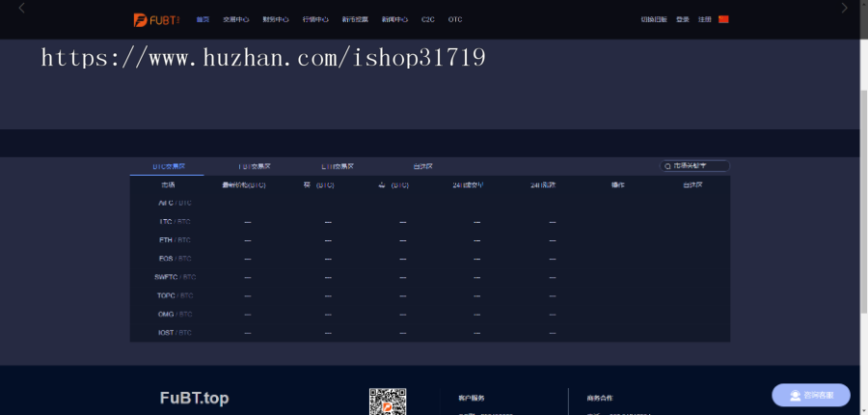The image size is (868, 415).
Task: Click the 市场 column header
Action: point(168,185)
